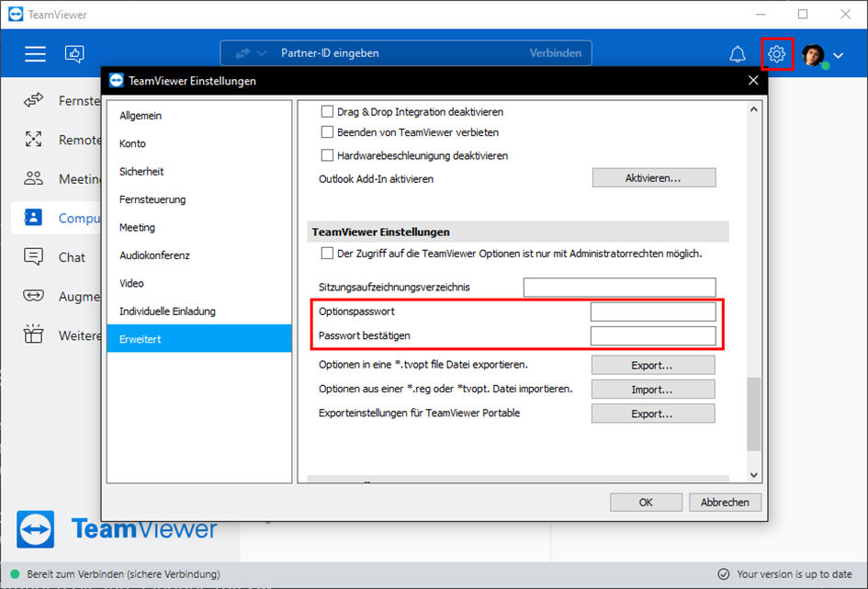The image size is (868, 589).
Task: Select the Chat sidebar icon
Action: point(33,257)
